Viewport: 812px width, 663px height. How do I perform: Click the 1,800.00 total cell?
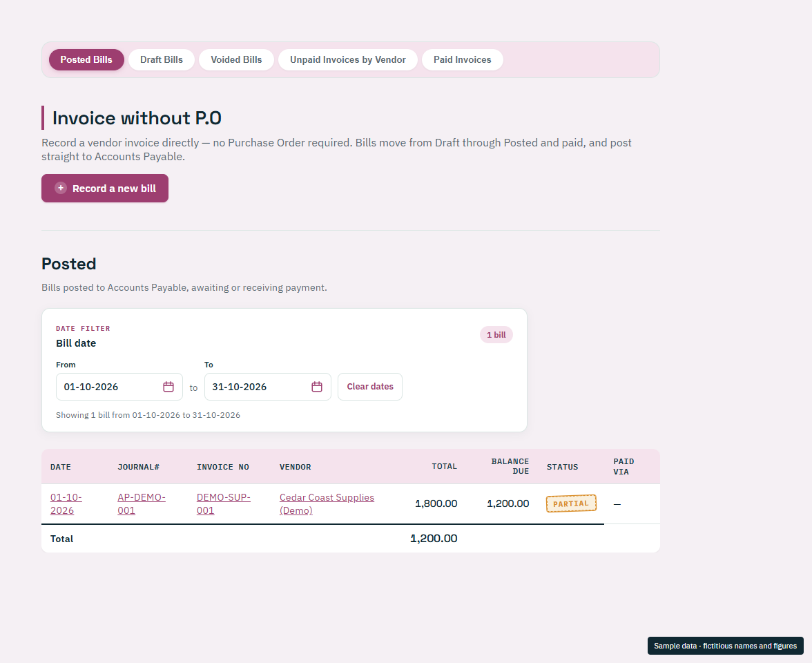[436, 503]
